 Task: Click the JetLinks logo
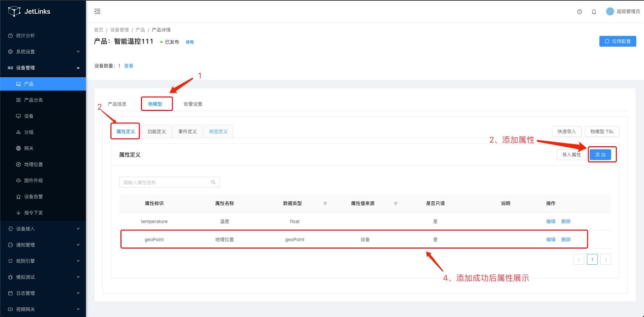point(29,11)
